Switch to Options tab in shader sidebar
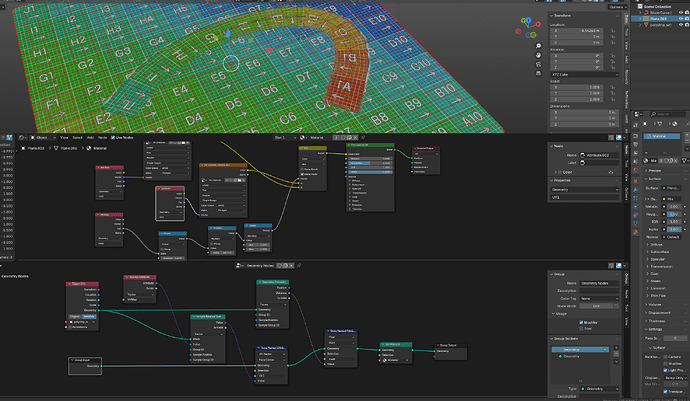The width and height of the screenshot is (690, 401). [626, 194]
